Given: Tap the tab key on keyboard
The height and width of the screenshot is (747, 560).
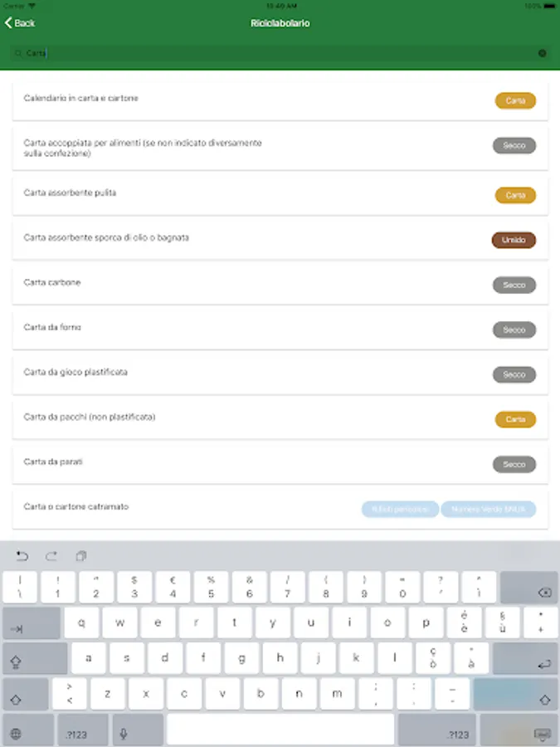Looking at the screenshot, I should (x=32, y=622).
